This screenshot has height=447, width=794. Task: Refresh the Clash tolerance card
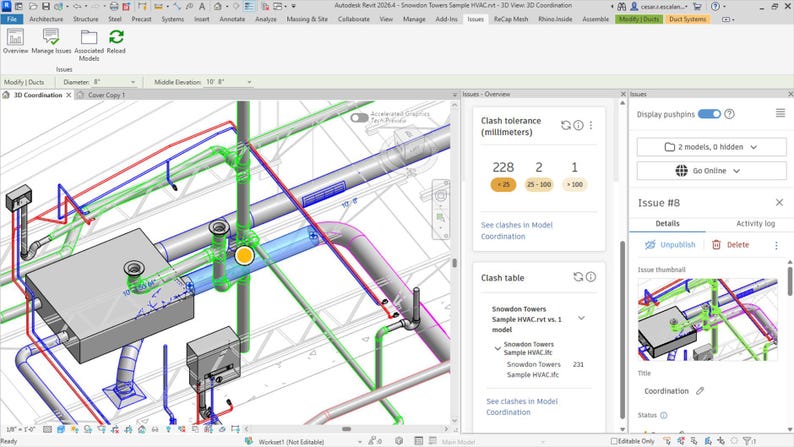point(566,125)
